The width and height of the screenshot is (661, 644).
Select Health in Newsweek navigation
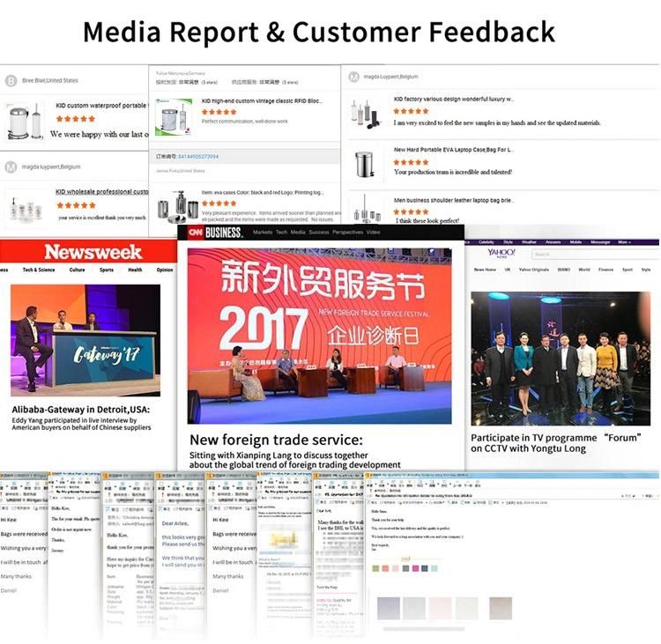[x=135, y=270]
